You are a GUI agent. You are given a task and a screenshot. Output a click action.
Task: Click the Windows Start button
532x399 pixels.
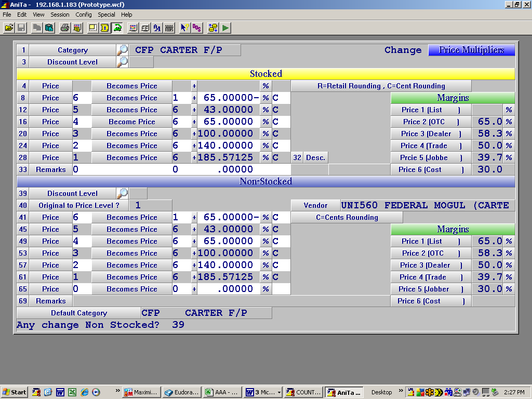click(x=14, y=392)
